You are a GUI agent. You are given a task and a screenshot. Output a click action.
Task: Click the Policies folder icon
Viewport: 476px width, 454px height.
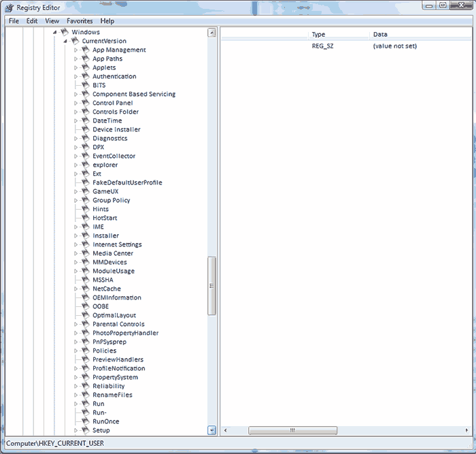coord(86,351)
